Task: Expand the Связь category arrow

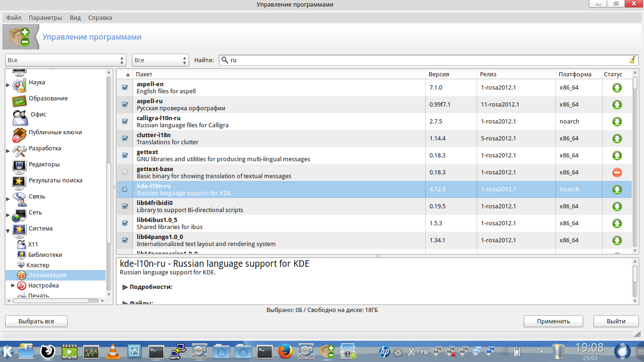Action: [x=8, y=198]
